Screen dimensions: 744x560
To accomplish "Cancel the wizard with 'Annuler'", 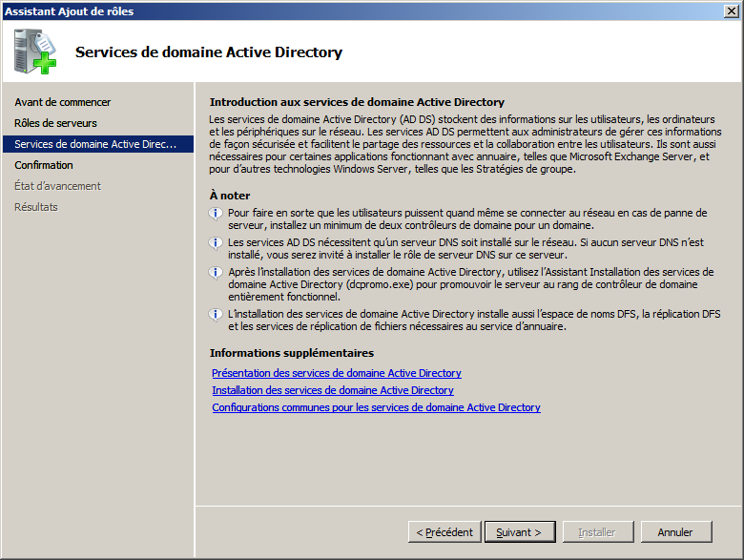I will point(674,531).
